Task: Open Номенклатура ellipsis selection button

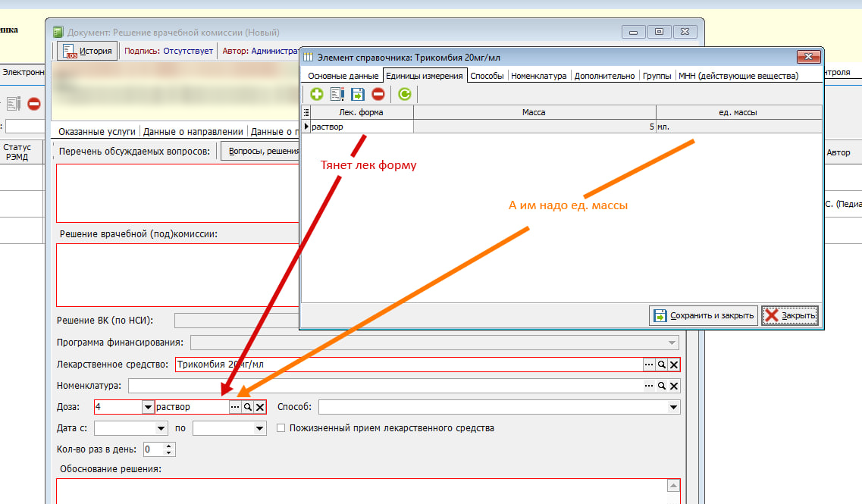Action: tap(649, 386)
